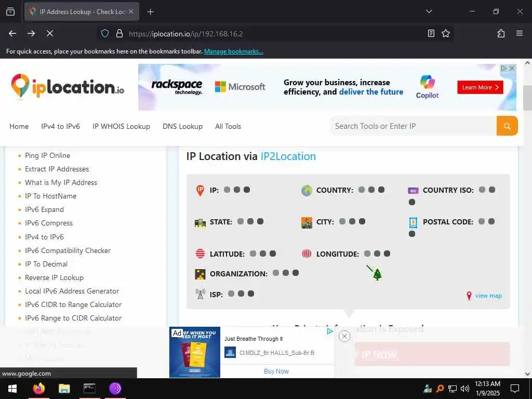Click the page vertical scrollbar thumb
532x399 pixels.
527,98
